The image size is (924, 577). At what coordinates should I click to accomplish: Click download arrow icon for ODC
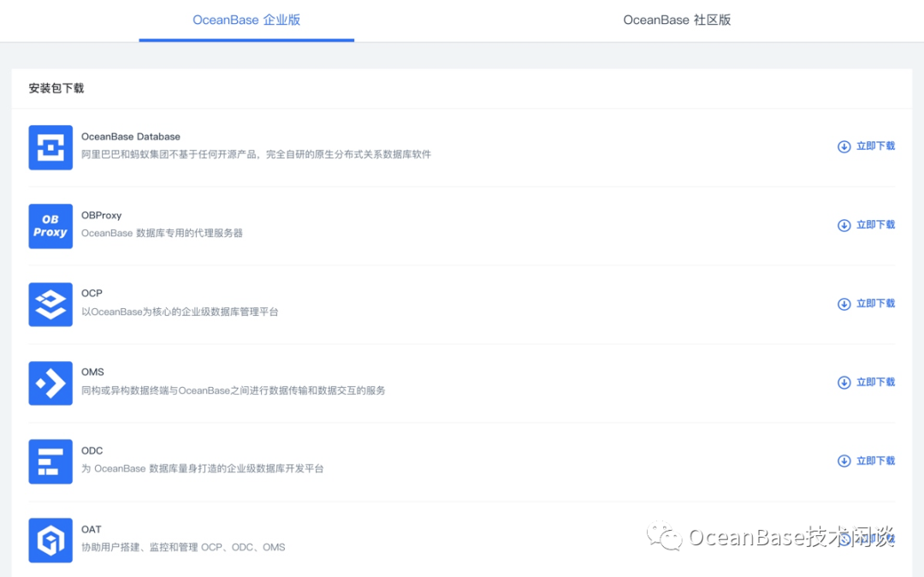tap(844, 461)
